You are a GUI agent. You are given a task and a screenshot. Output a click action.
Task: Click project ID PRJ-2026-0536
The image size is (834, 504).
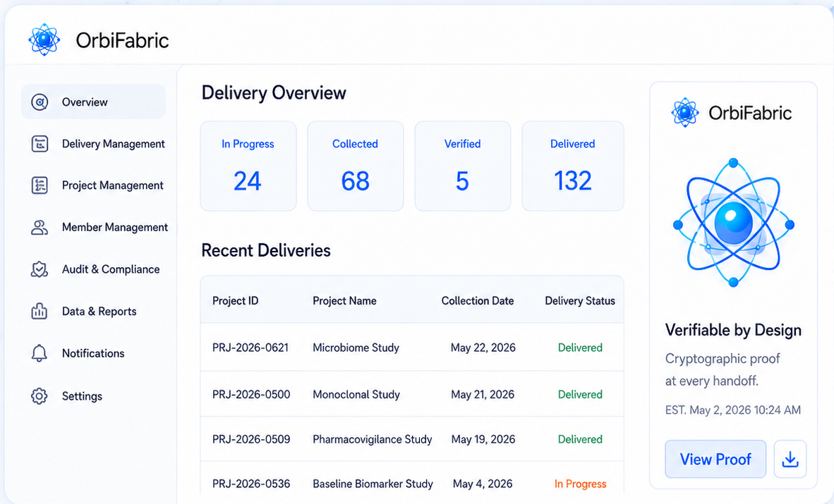(251, 484)
